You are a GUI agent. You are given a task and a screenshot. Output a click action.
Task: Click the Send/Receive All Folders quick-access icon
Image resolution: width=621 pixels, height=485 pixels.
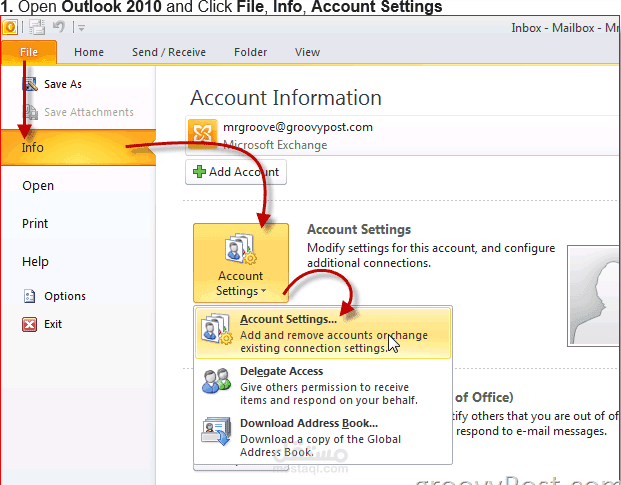tap(37, 27)
